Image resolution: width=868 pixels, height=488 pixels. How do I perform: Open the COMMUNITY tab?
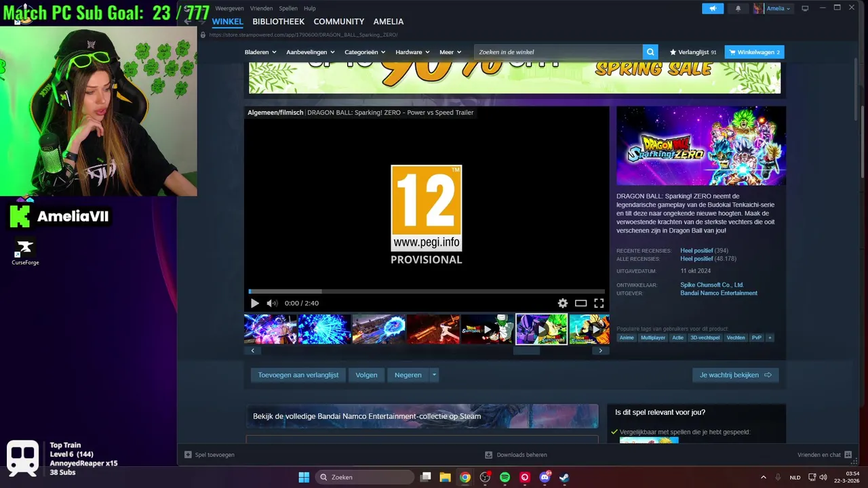[x=339, y=22]
